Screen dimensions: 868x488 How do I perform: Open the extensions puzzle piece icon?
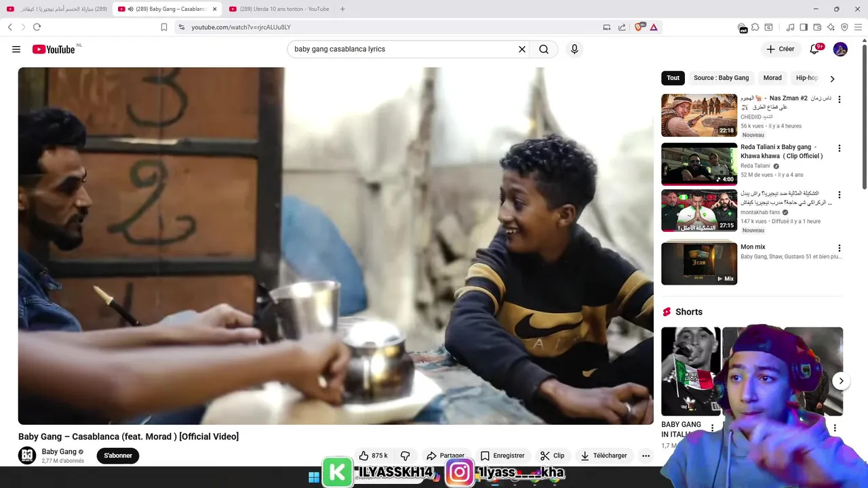(755, 27)
